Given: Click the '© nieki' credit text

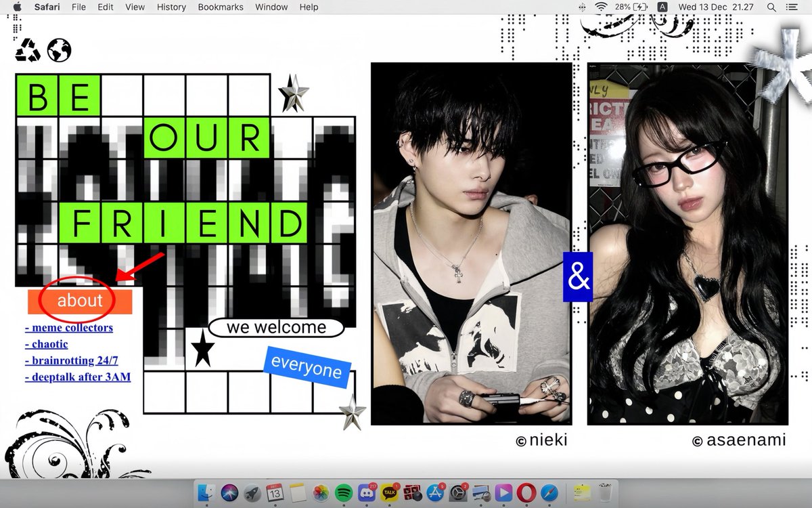Looking at the screenshot, I should pos(541,441).
